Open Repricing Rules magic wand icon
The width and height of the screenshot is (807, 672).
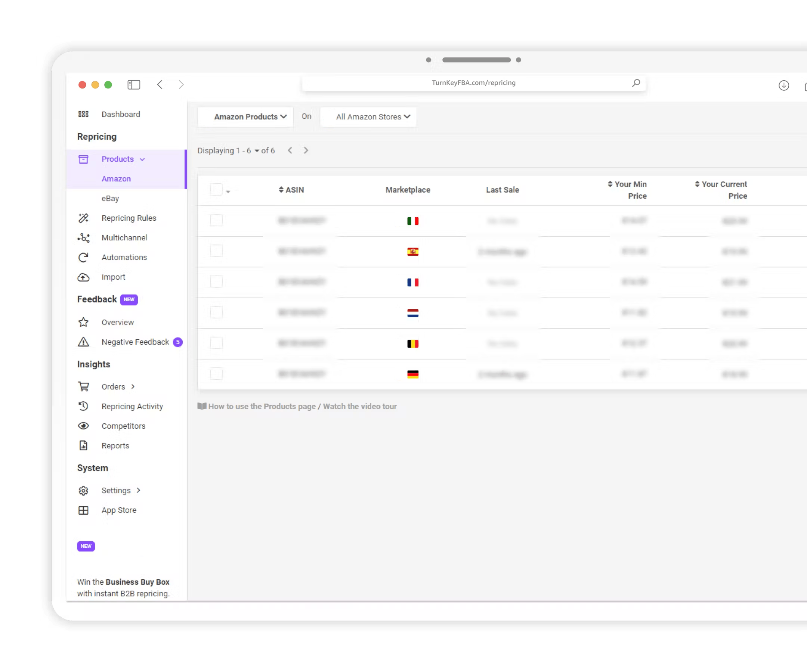click(x=83, y=218)
